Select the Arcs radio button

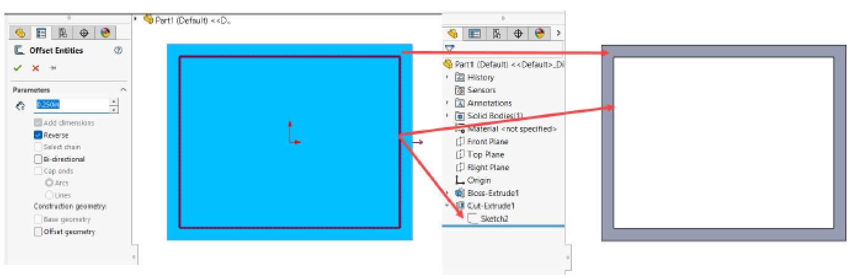pos(49,183)
